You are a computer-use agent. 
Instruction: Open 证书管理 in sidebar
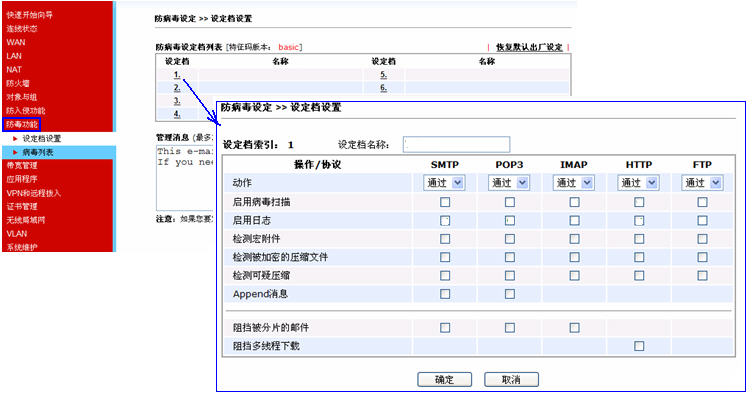(x=22, y=206)
